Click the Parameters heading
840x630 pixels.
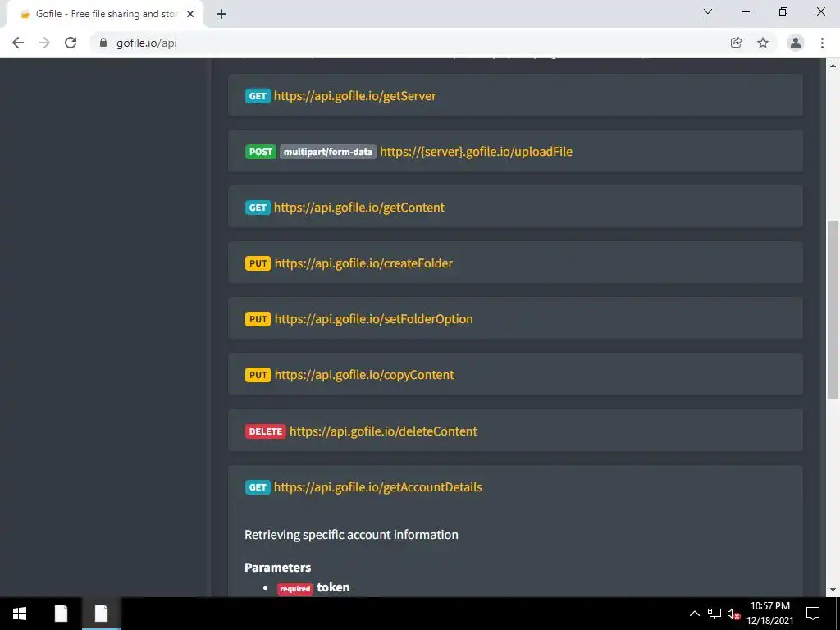(x=277, y=568)
